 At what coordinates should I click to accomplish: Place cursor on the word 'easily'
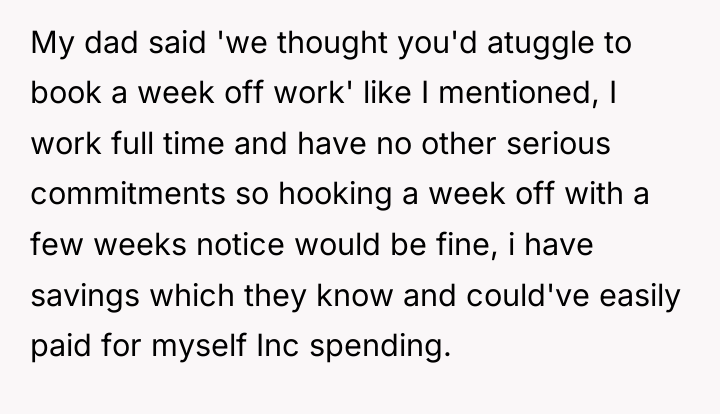pos(640,297)
